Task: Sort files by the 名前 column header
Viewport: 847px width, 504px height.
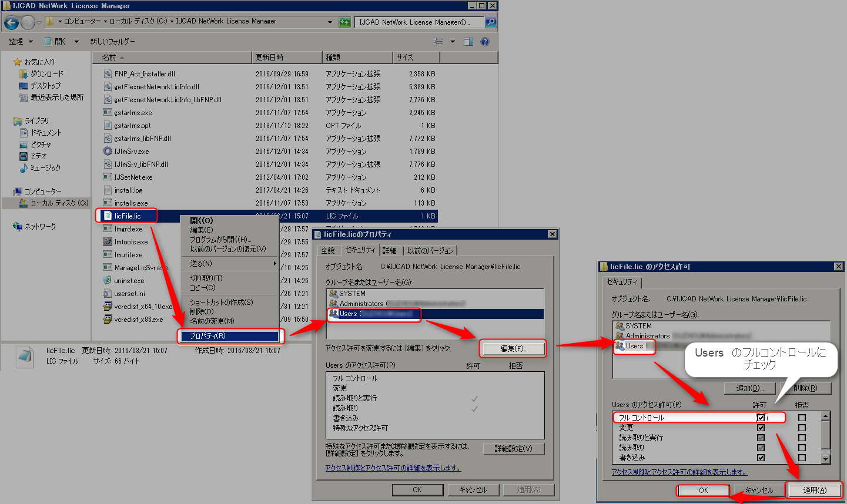Action: point(172,58)
